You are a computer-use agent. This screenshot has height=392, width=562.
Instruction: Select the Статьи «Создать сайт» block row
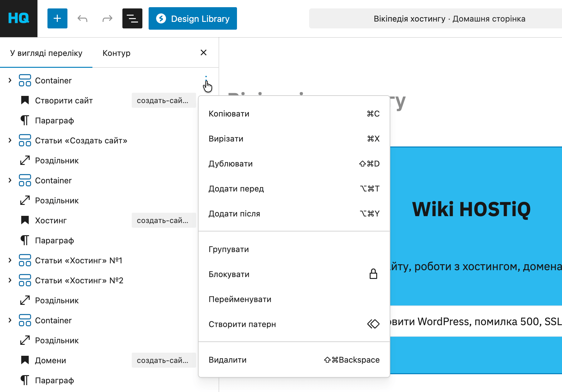[81, 141]
